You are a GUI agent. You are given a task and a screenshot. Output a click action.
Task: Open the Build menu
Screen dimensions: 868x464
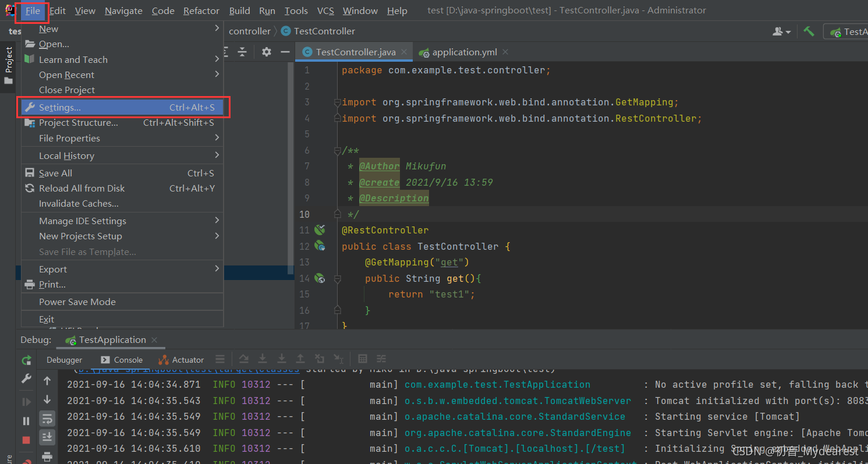coord(240,11)
